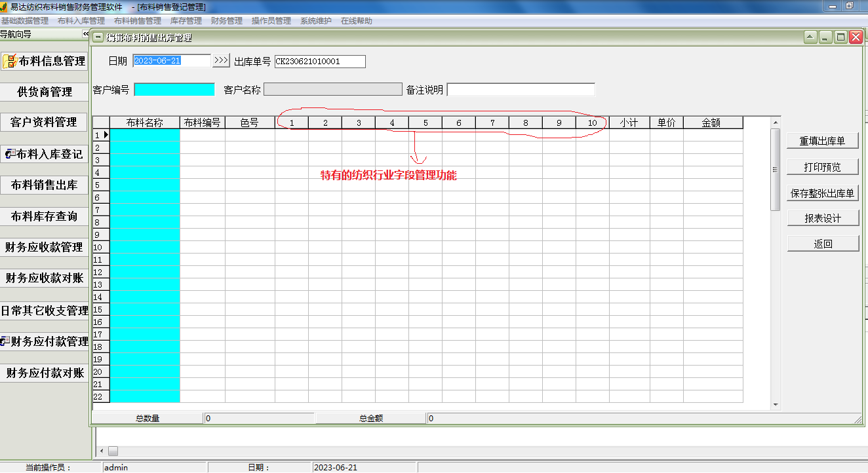Open the 布料入库登记 function

pos(44,153)
